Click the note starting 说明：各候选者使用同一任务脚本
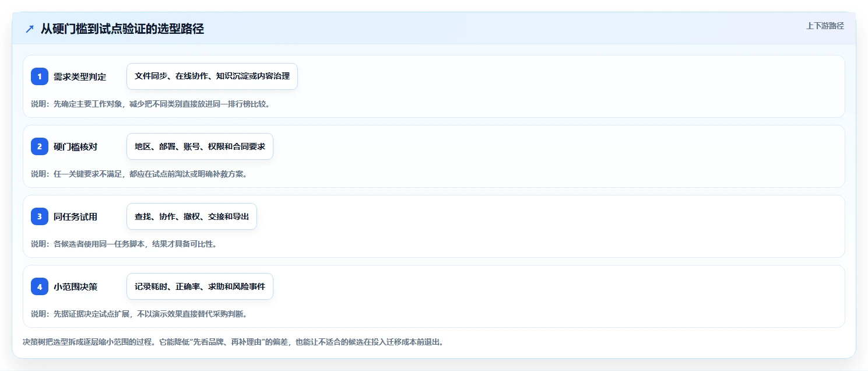The height and width of the screenshot is (371, 868). click(x=124, y=244)
